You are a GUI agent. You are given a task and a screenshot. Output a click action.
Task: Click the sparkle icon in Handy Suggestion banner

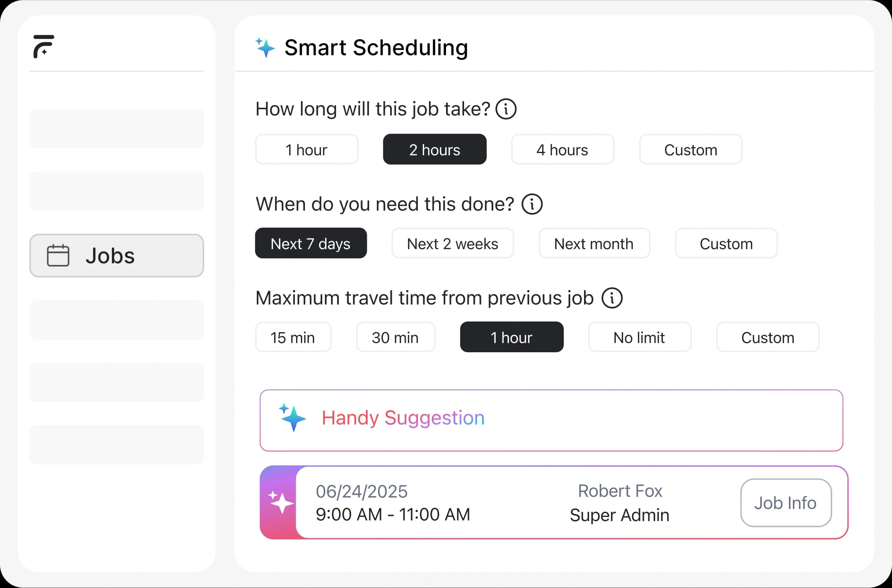pos(293,418)
